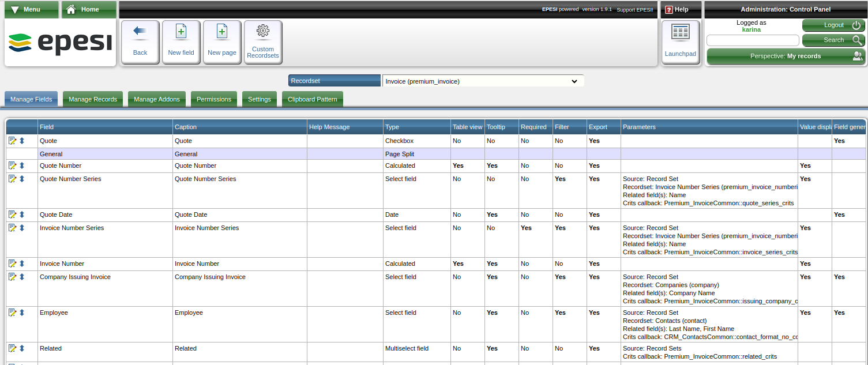868x365 pixels.
Task: Open Custom Recordsets gear icon
Action: click(263, 31)
